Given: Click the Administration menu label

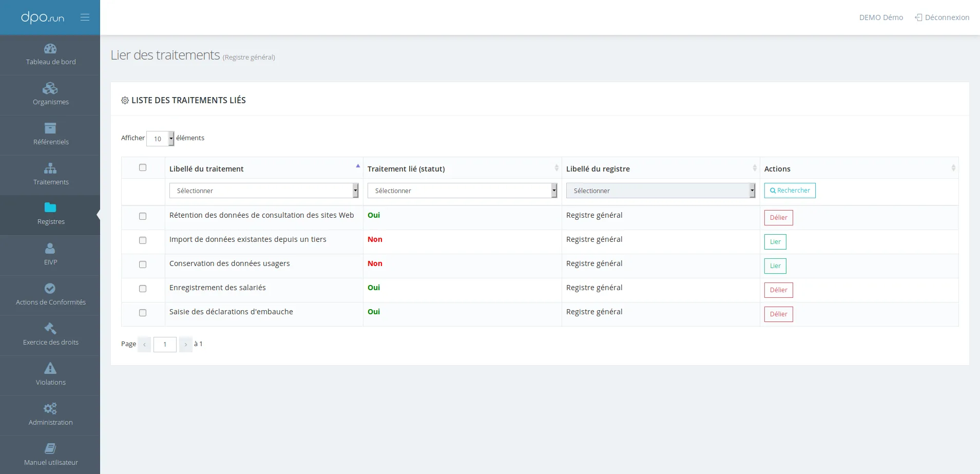Looking at the screenshot, I should (x=51, y=422).
